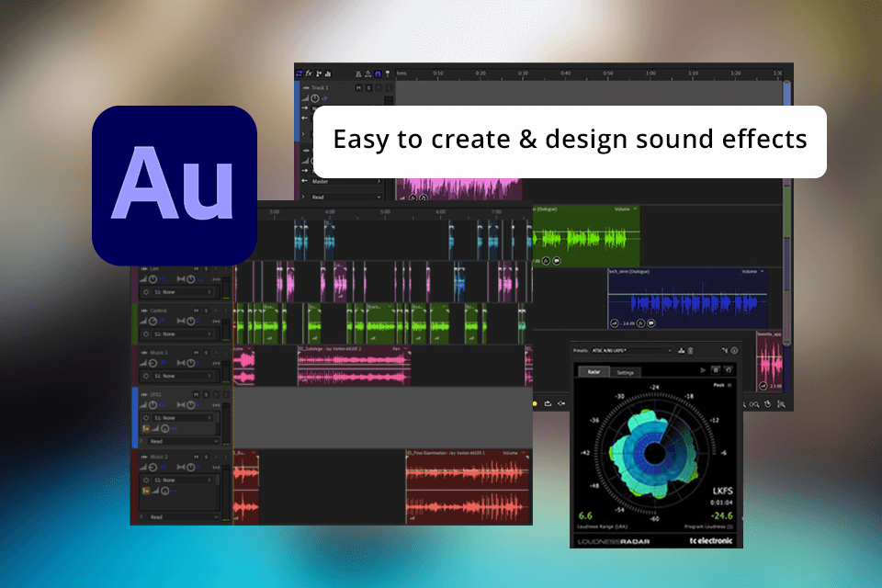The image size is (882, 588).
Task: Expand the automation lanes chevron on SFX1 track
Action: pyautogui.click(x=141, y=442)
